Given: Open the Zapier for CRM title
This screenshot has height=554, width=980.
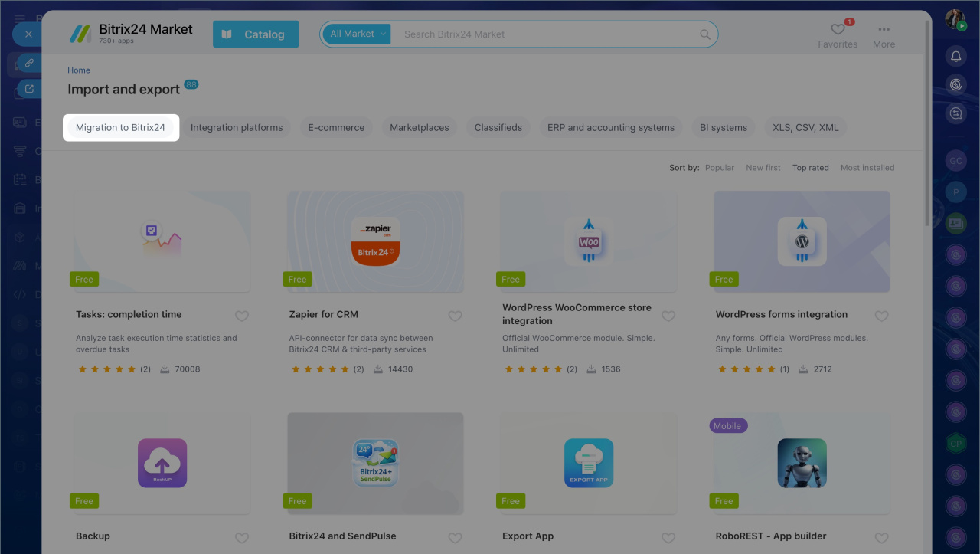Looking at the screenshot, I should pos(324,314).
